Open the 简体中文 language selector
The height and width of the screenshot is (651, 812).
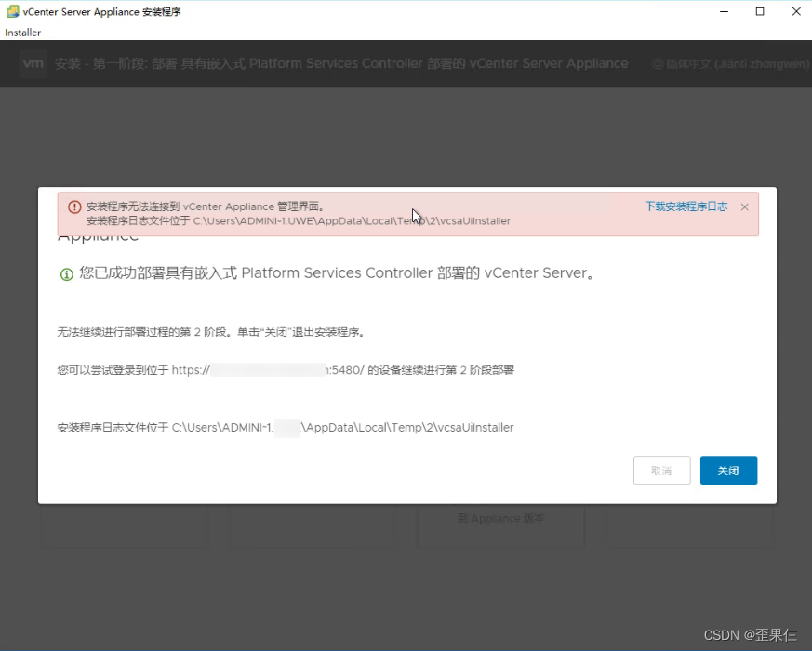tap(731, 64)
